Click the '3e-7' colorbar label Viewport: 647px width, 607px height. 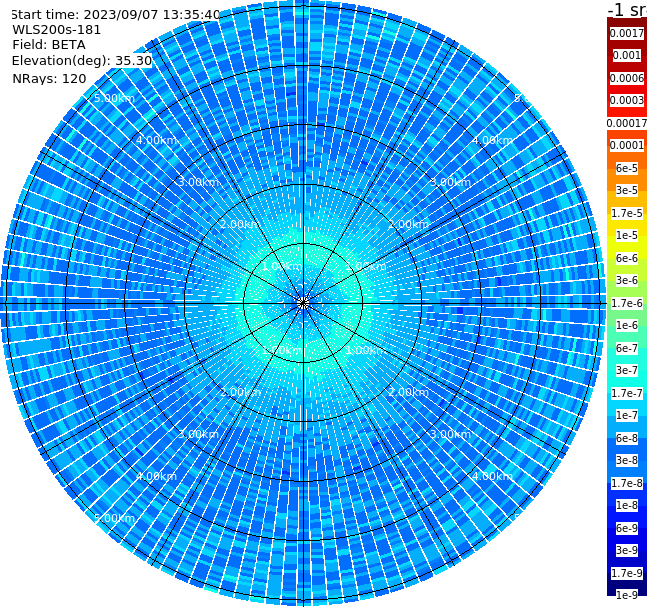(x=627, y=370)
